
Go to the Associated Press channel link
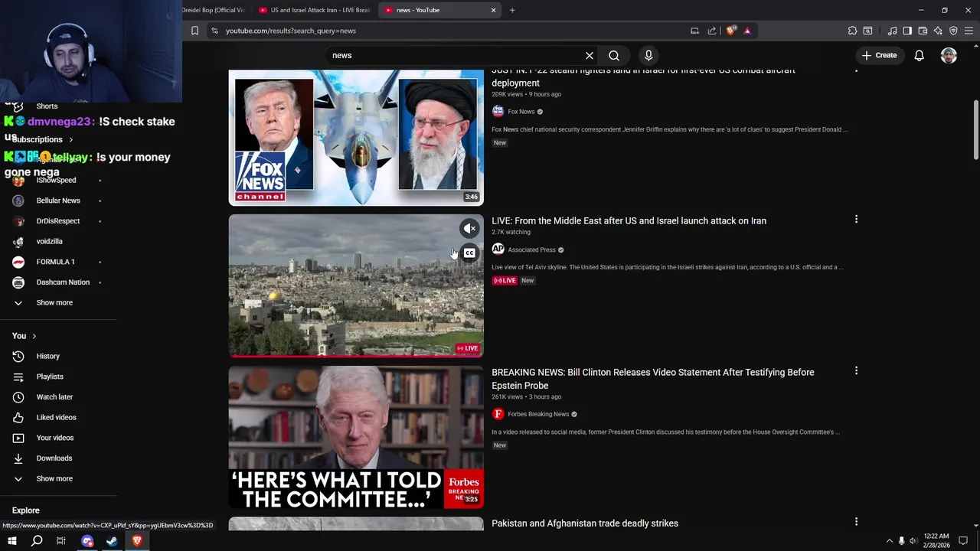click(531, 249)
